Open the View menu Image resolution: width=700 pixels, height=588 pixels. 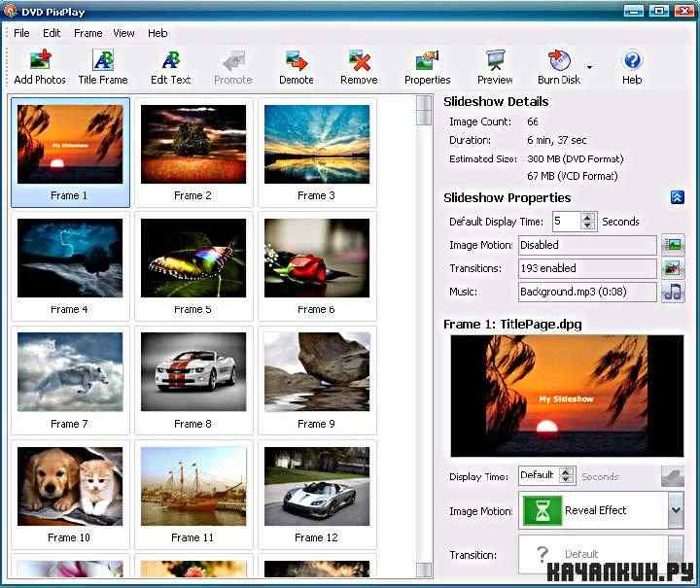(123, 33)
